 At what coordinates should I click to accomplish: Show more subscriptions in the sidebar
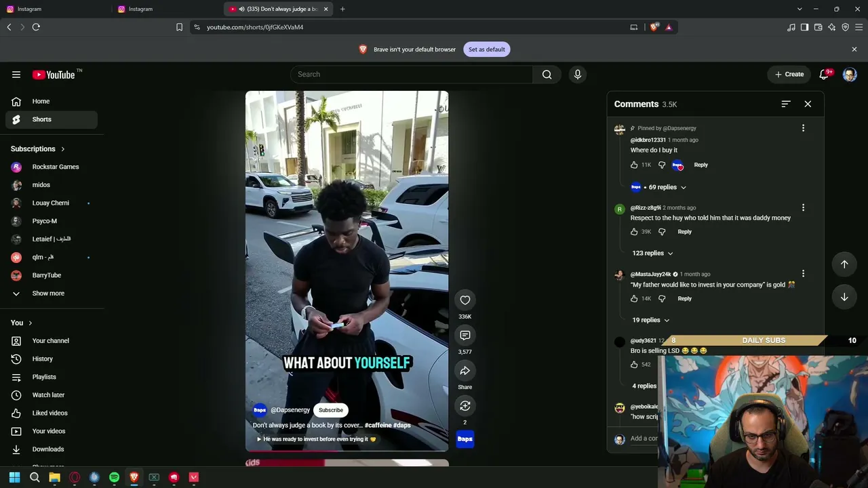click(x=48, y=293)
